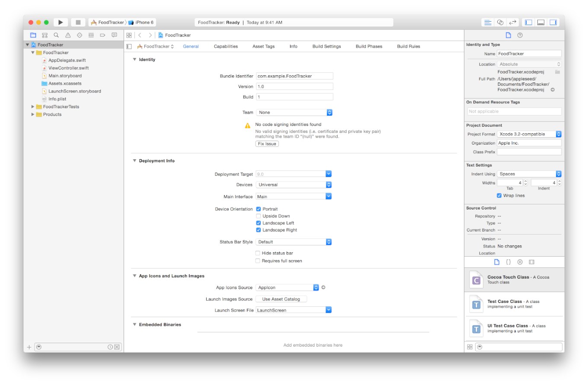Open the App Icons Source dropdown

coord(288,287)
